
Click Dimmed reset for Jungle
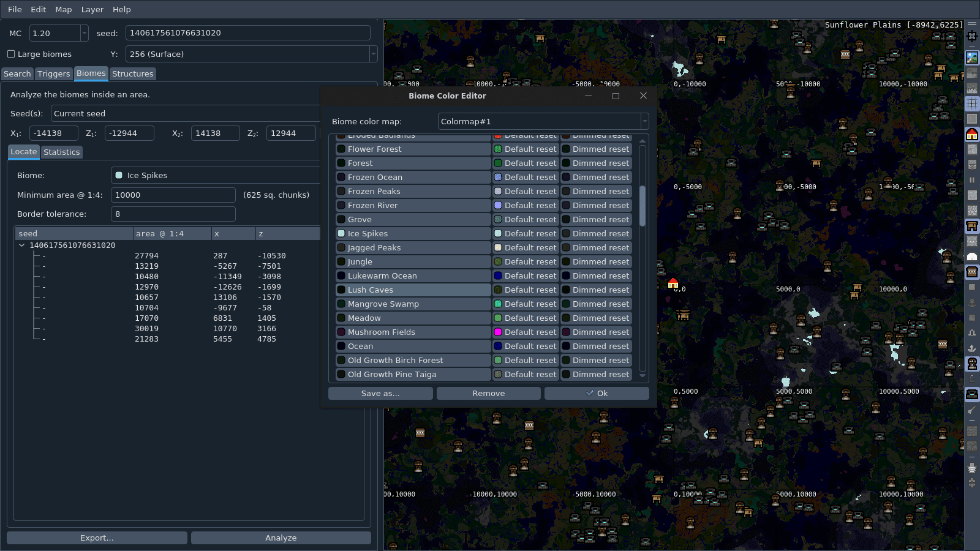[595, 261]
